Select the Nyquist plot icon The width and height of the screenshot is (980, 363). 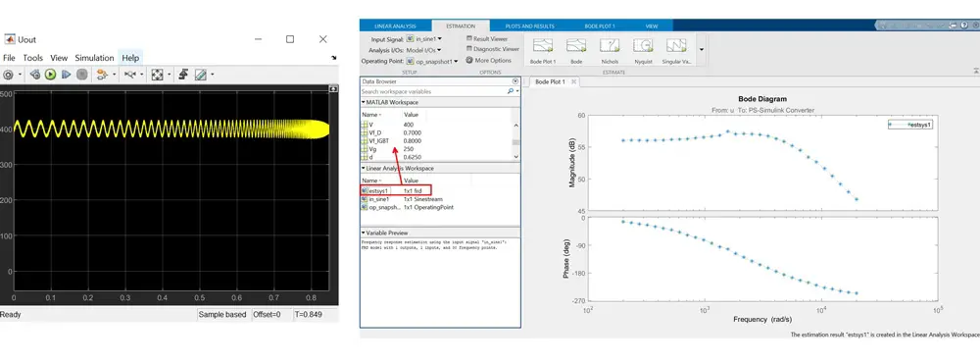point(643,50)
